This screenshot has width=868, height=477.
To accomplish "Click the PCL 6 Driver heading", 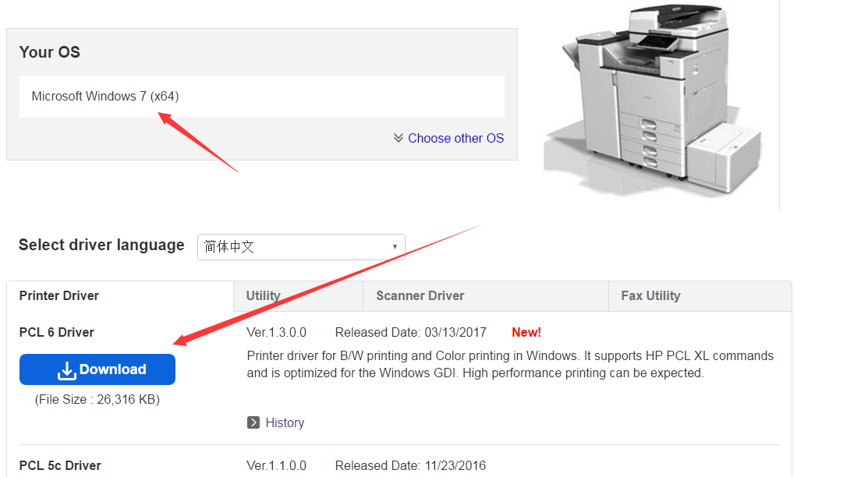I will coord(56,332).
